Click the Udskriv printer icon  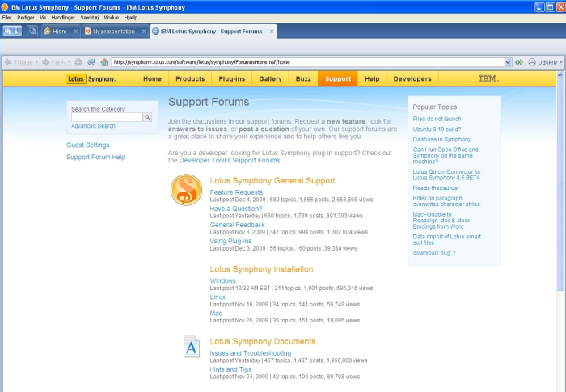(532, 62)
